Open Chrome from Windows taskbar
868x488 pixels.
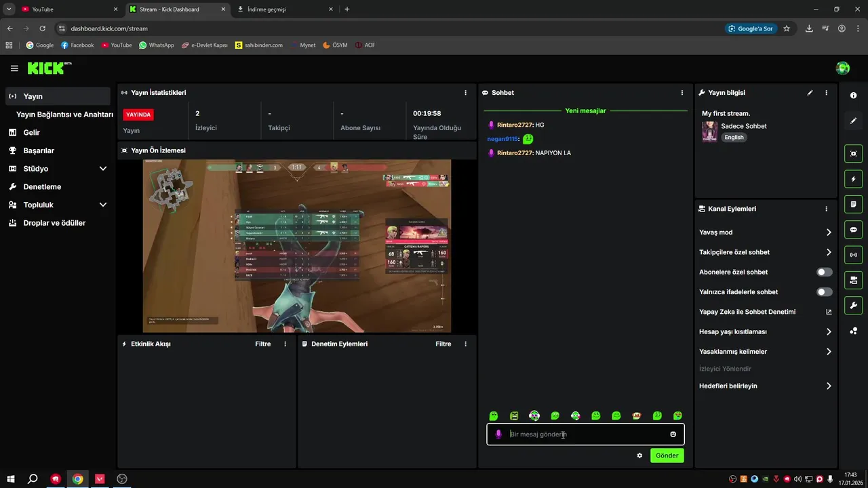pyautogui.click(x=78, y=479)
